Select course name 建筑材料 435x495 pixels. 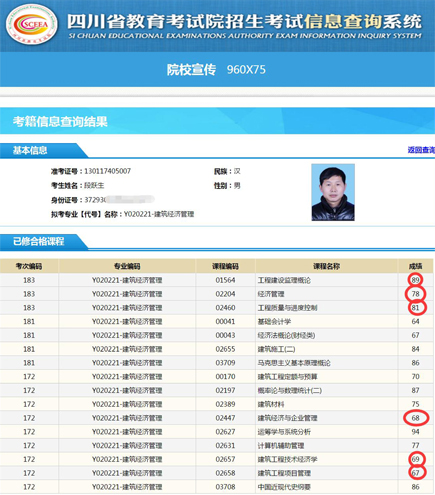coord(271,404)
